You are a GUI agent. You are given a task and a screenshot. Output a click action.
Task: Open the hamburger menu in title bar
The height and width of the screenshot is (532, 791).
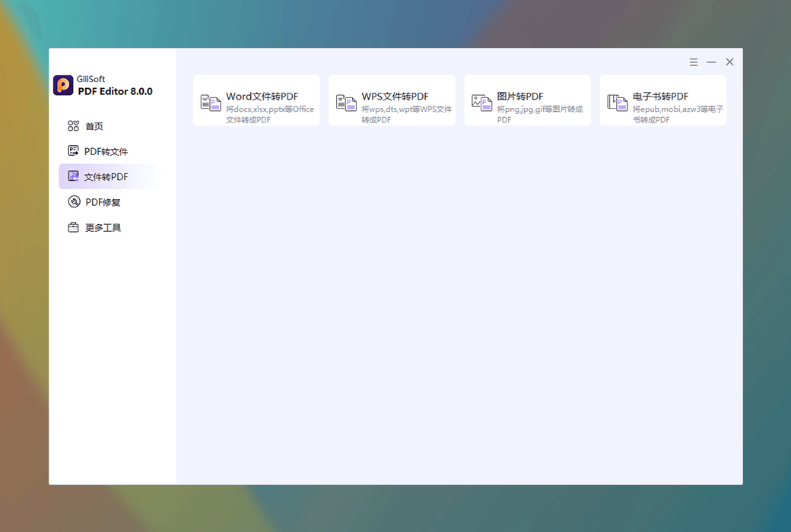click(694, 62)
